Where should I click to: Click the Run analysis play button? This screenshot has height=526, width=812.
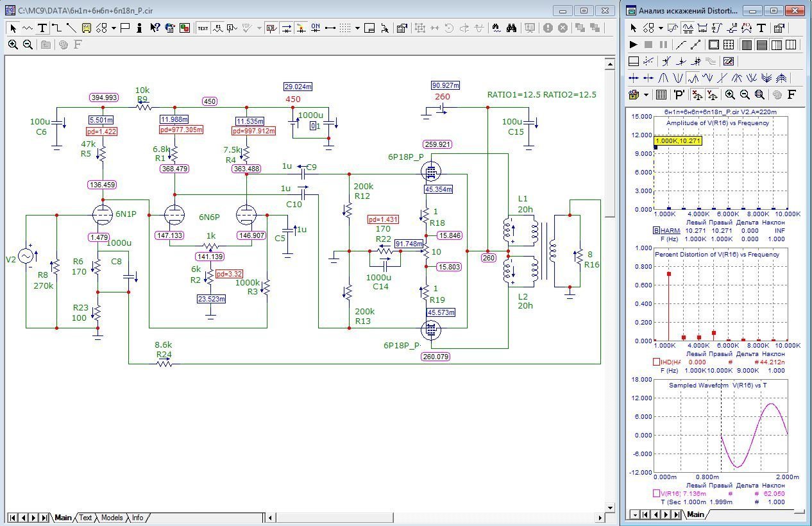pos(634,45)
